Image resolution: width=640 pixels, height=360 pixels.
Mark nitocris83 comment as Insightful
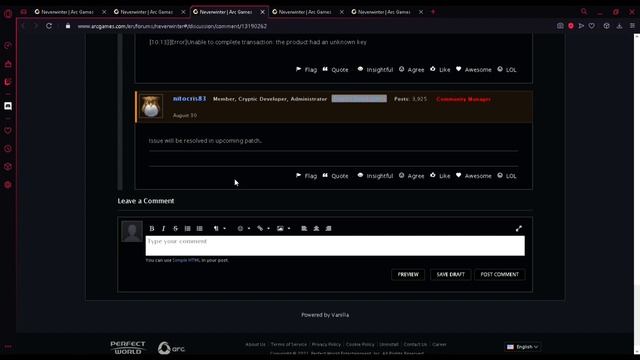point(375,176)
